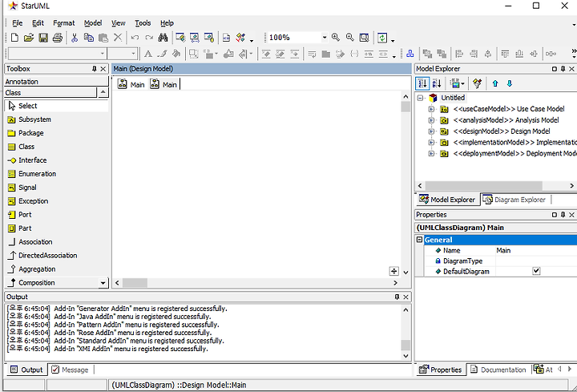The image size is (577, 392).
Task: Click the blue Layout Diagram icon
Action: point(410,54)
